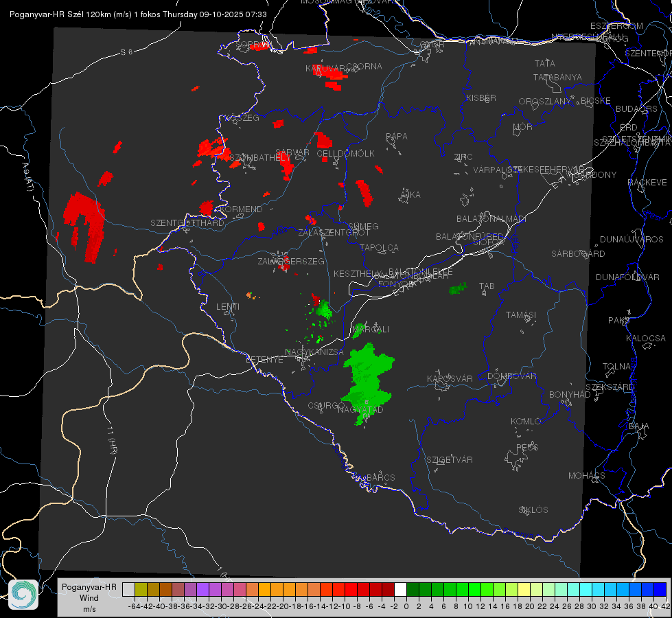
Task: Select the KOMLO city label
Action: click(525, 421)
